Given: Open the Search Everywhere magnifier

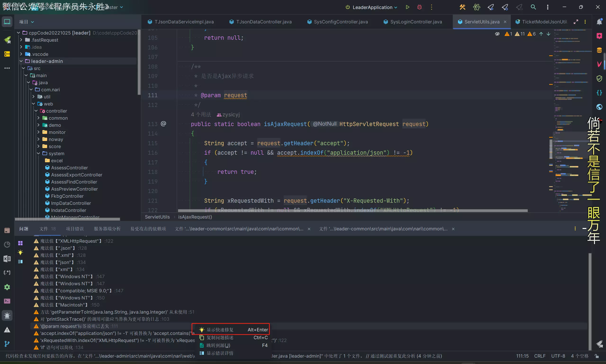Looking at the screenshot, I should click(533, 7).
